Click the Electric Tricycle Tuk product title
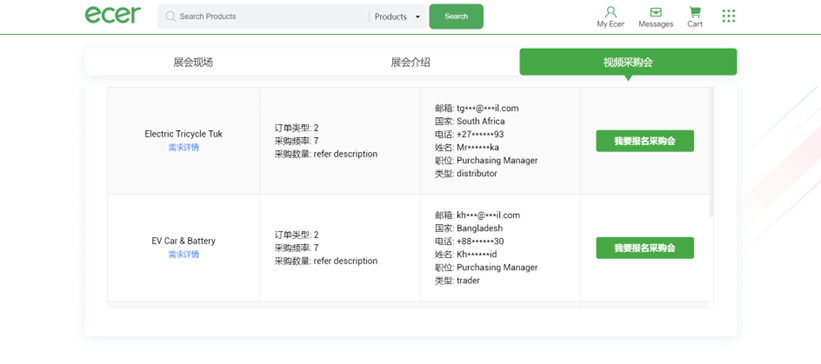This screenshot has width=821, height=364. click(x=183, y=134)
